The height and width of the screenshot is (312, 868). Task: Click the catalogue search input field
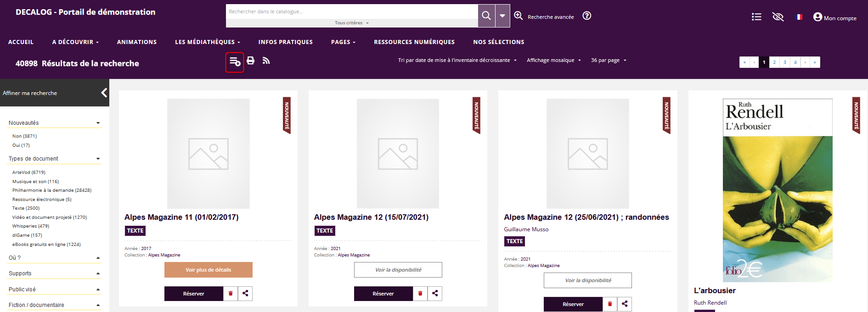[x=351, y=11]
